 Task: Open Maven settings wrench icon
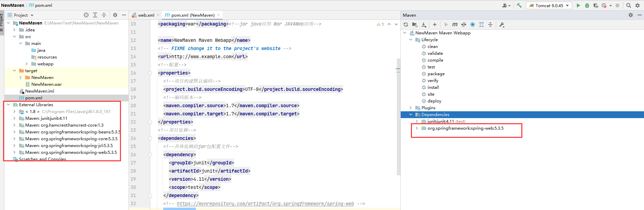(x=502, y=25)
